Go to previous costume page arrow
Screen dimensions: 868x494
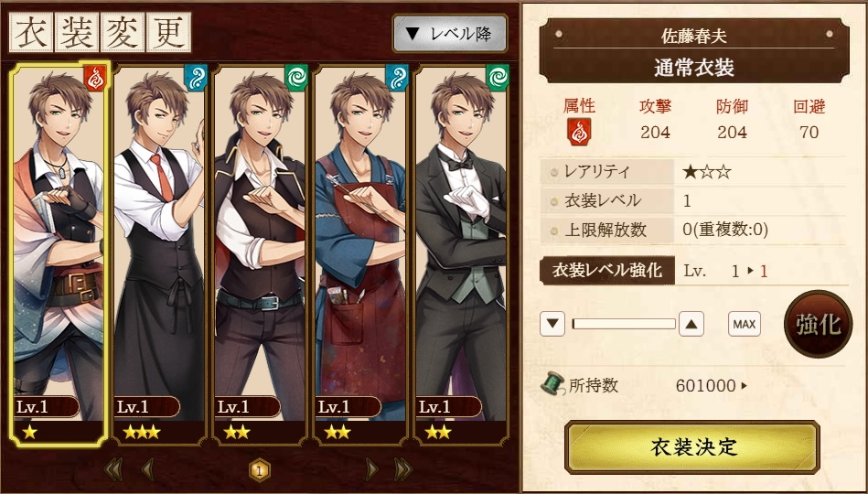[147, 469]
